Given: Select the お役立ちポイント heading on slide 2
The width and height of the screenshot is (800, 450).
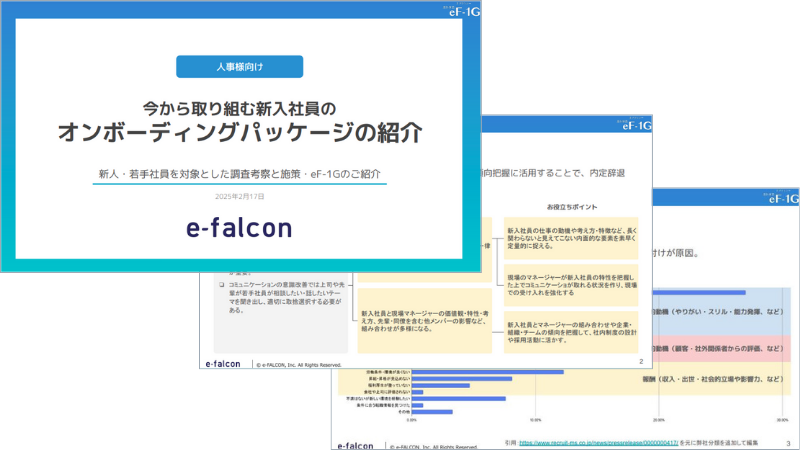Looking at the screenshot, I should click(x=571, y=207).
